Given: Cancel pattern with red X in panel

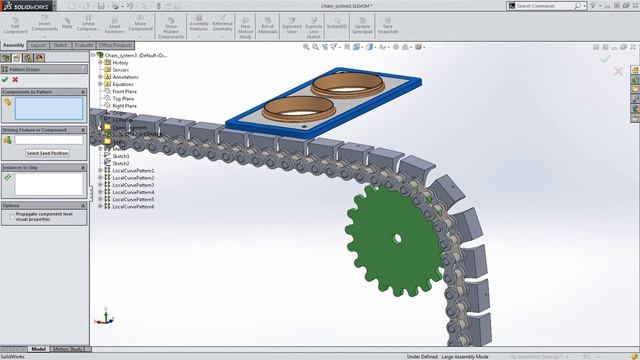Looking at the screenshot, I should click(x=15, y=80).
